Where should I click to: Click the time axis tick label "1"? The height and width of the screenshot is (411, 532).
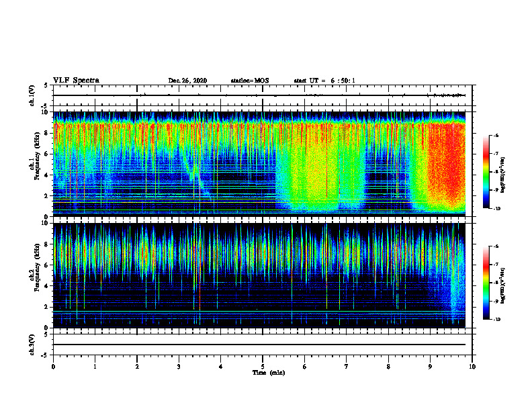tap(95, 367)
